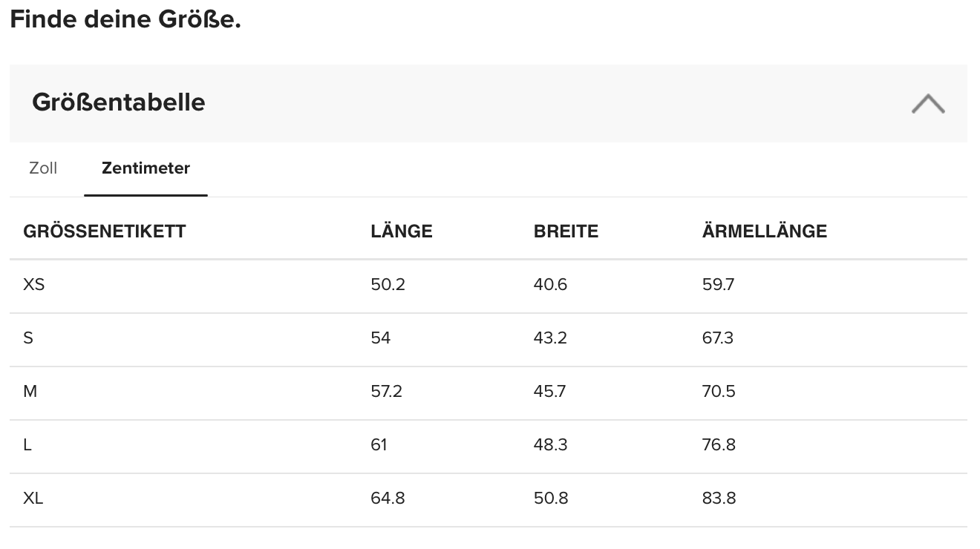The image size is (980, 549).
Task: Select the Zentimeter tab
Action: [146, 168]
